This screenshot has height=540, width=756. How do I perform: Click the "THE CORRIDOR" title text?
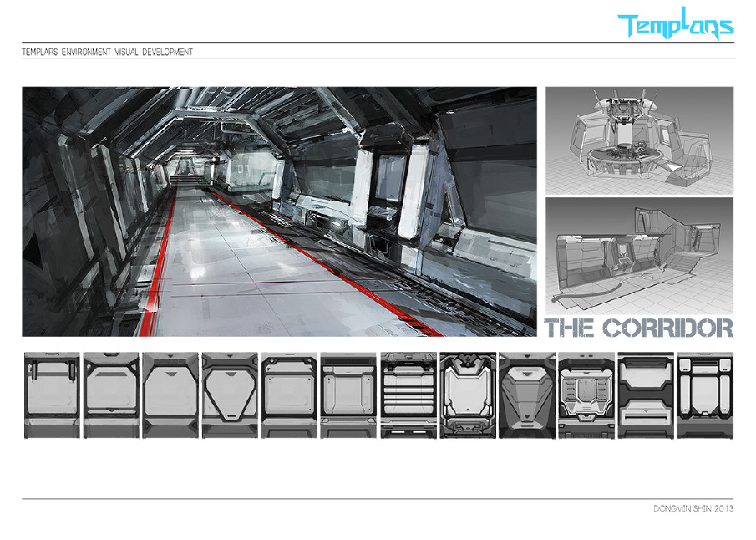click(639, 328)
